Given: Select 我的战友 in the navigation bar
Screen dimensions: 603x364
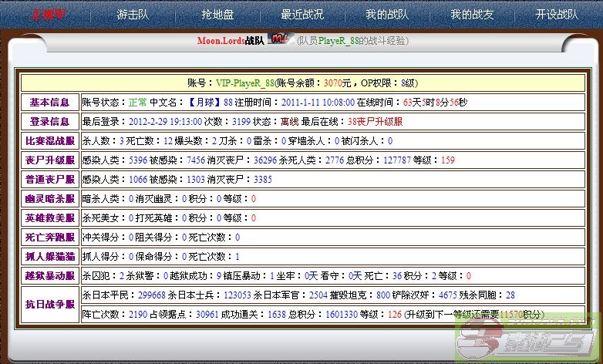Looking at the screenshot, I should pos(472,15).
